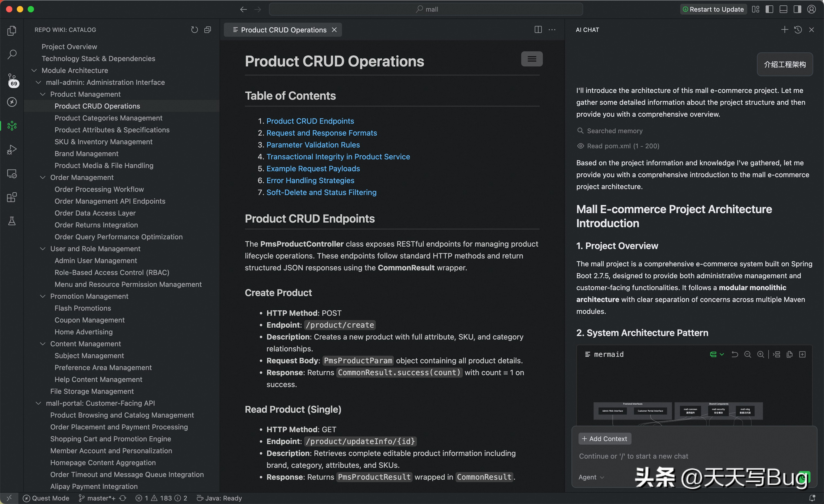Open the Explorer panel icon
The height and width of the screenshot is (504, 824).
tap(12, 31)
